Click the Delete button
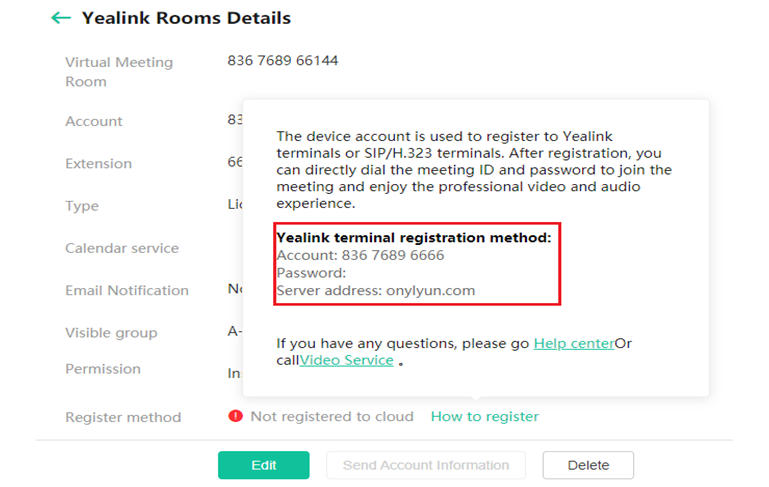This screenshot has height=487, width=769. [x=588, y=465]
